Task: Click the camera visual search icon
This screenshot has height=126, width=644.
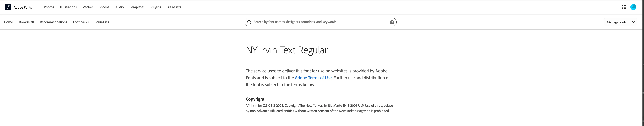Action: pos(392,22)
